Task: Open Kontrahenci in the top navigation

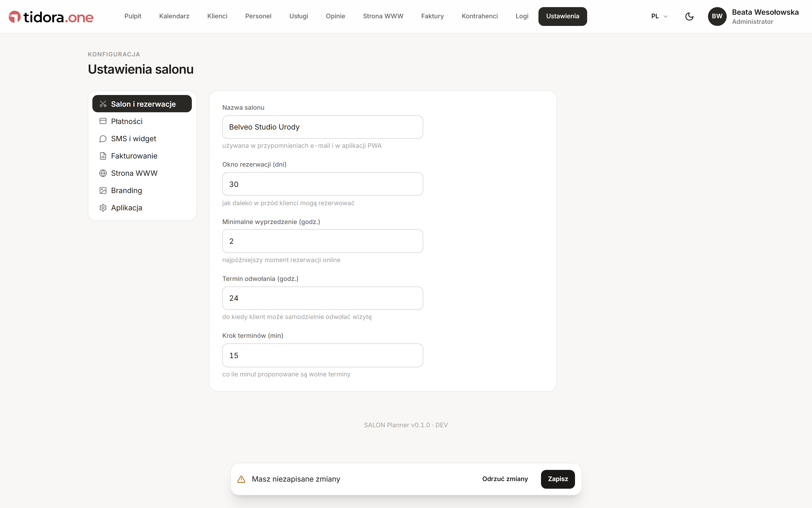Action: [x=480, y=16]
